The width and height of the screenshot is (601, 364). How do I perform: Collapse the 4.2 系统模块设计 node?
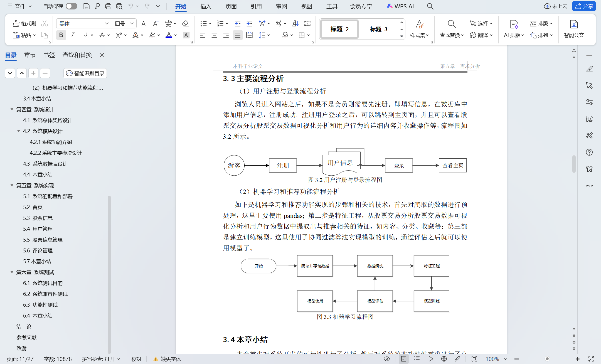click(x=19, y=131)
